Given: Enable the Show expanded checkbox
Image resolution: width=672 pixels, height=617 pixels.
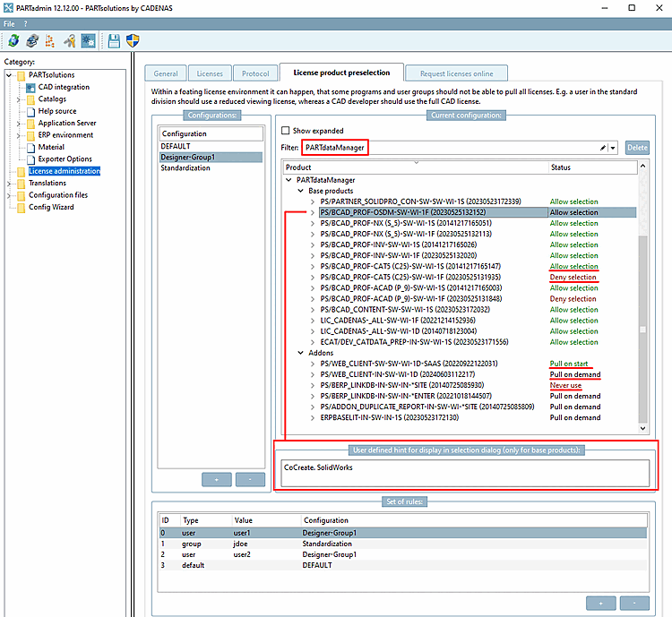Looking at the screenshot, I should pos(286,130).
